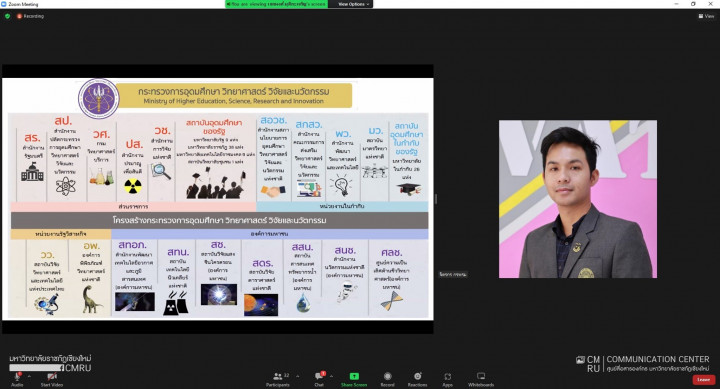Open the Chat panel

pos(319,379)
